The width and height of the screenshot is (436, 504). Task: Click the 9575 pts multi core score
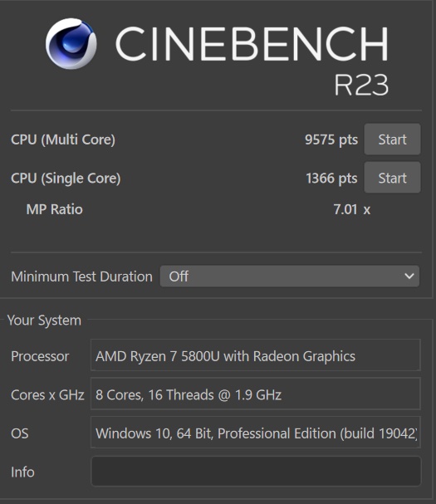(x=331, y=139)
